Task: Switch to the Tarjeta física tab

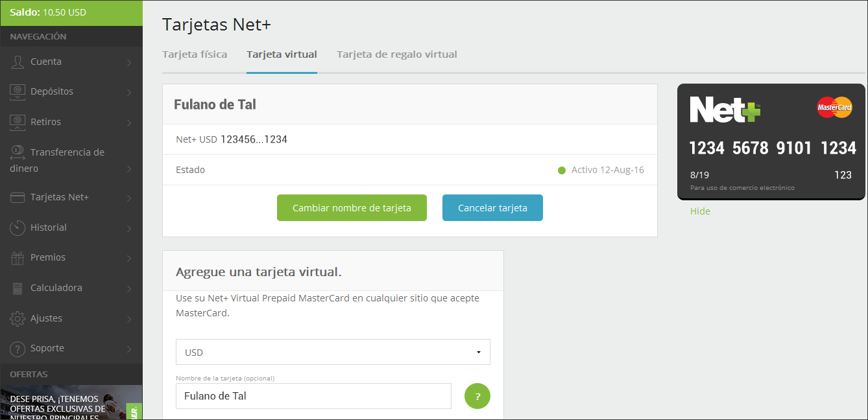Action: click(195, 54)
